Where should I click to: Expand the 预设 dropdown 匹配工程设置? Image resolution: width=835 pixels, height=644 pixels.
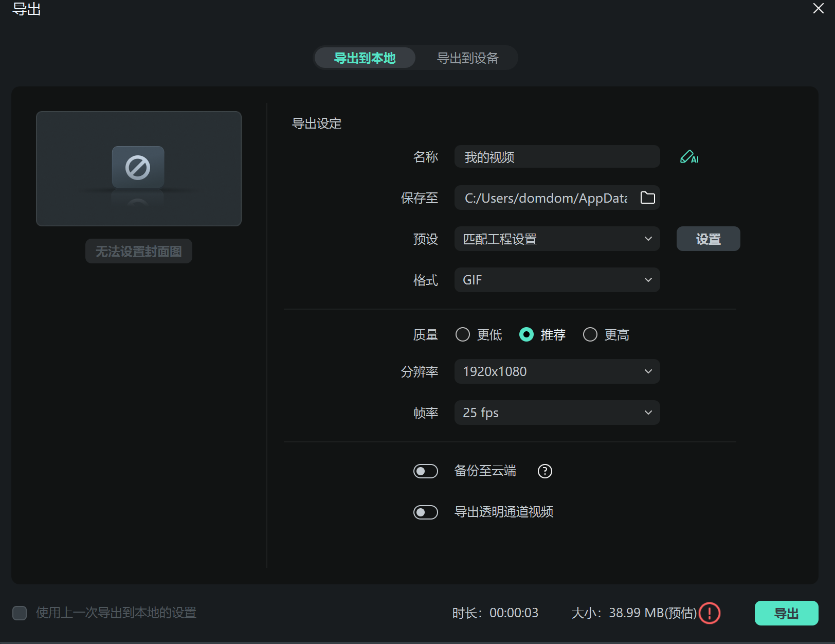point(557,239)
